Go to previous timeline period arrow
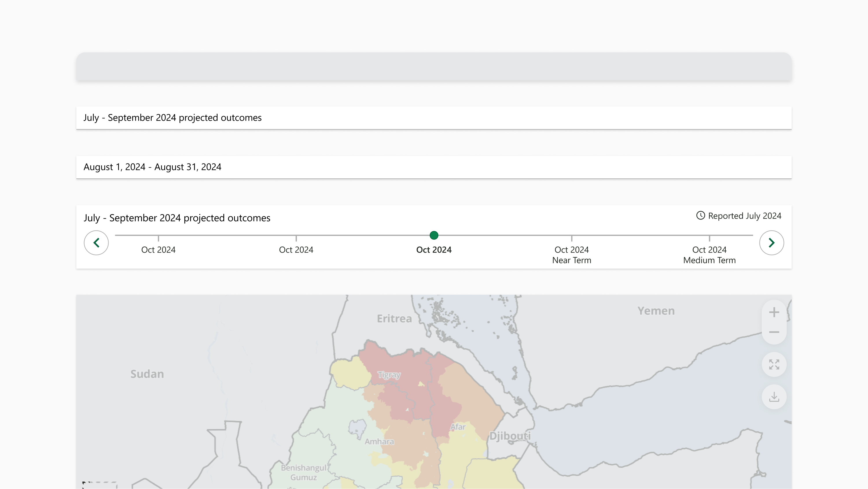The image size is (868, 489). [96, 243]
